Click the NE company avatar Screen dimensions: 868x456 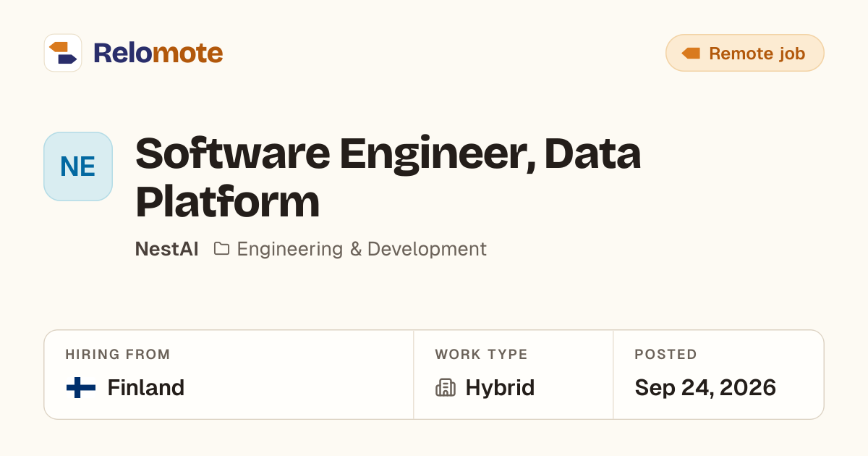[78, 166]
